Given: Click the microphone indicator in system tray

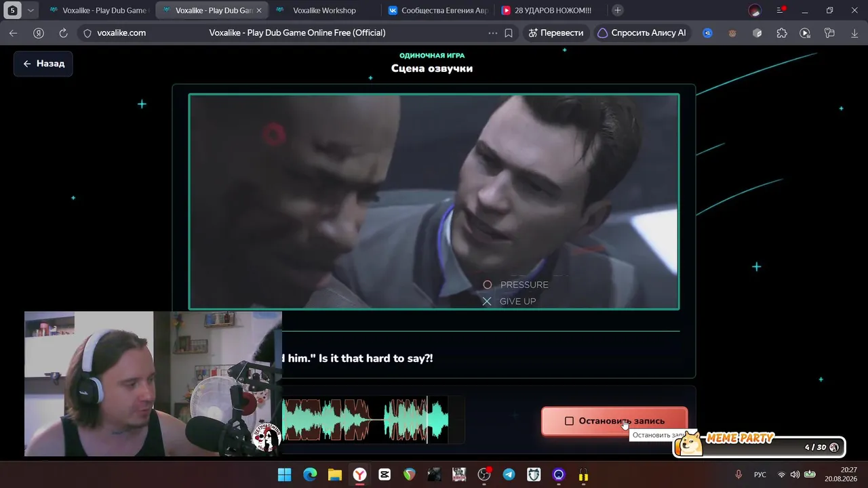Looking at the screenshot, I should tap(738, 474).
